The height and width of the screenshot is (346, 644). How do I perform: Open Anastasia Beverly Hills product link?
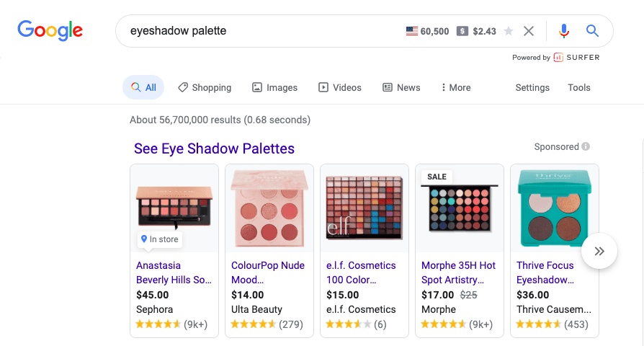pyautogui.click(x=174, y=272)
